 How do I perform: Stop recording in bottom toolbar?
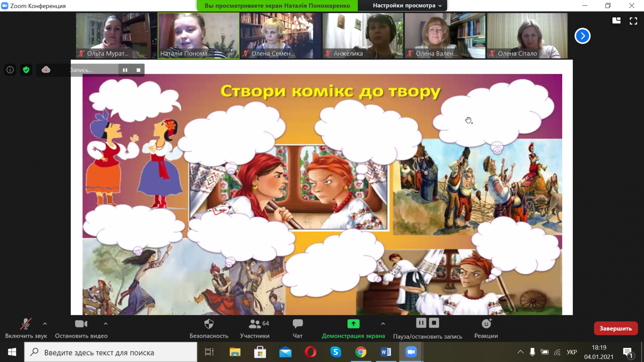434,323
